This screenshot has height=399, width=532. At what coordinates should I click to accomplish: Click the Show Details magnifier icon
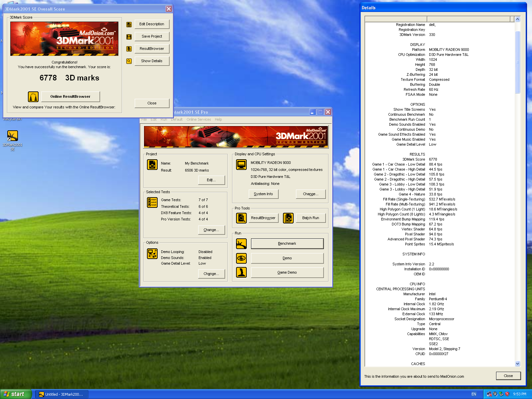coord(129,61)
